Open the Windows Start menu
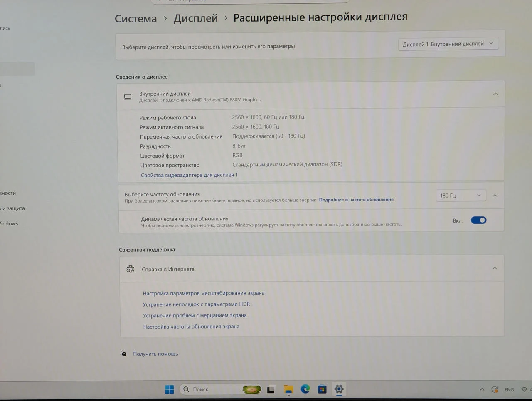 click(170, 389)
